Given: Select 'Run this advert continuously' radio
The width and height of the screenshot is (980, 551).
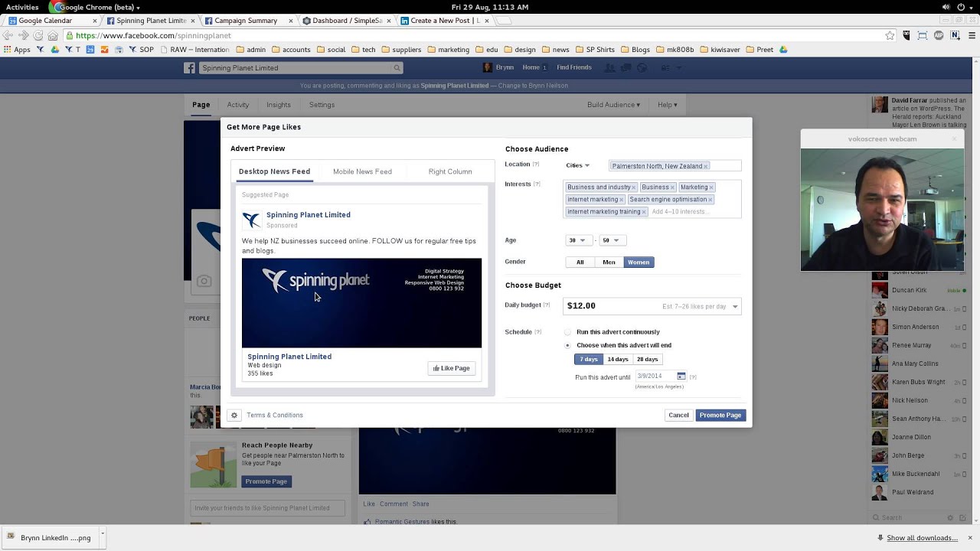Looking at the screenshot, I should click(567, 332).
